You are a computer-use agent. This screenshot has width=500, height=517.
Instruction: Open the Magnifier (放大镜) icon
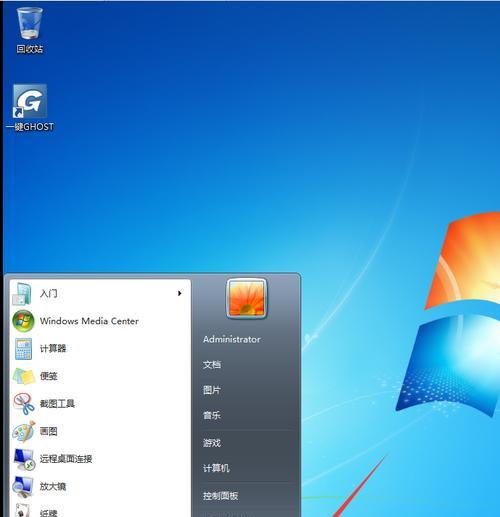click(x=23, y=486)
